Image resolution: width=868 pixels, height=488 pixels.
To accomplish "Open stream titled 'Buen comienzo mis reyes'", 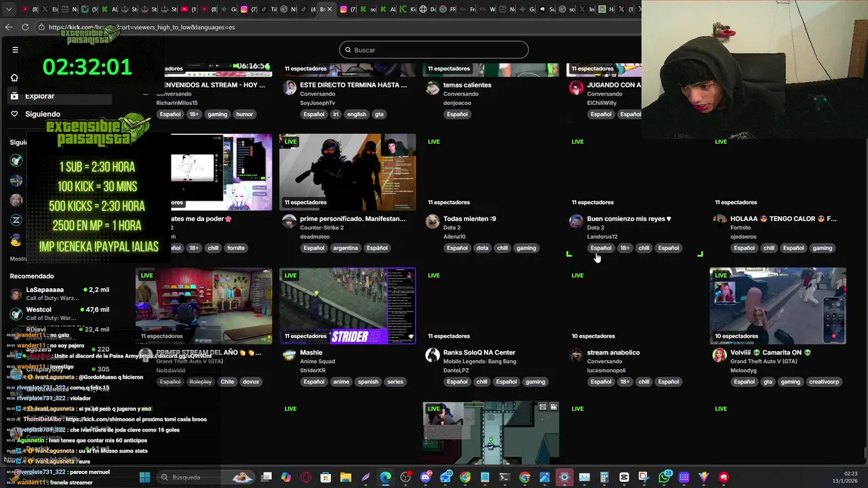I will click(x=629, y=219).
